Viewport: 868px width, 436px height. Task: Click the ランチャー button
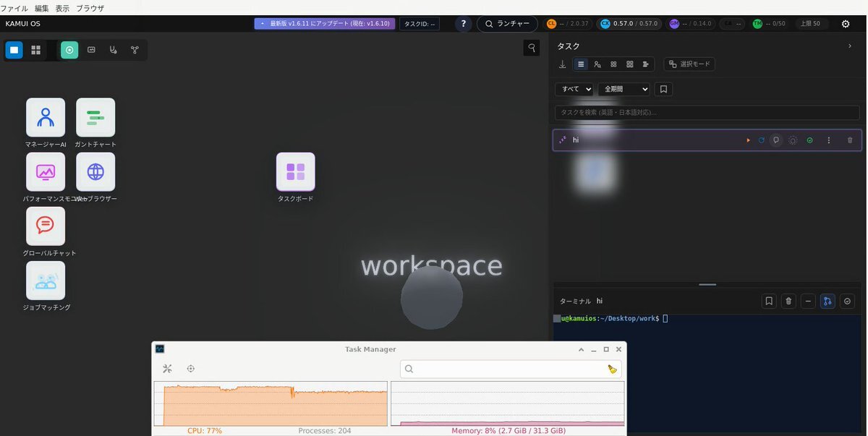pyautogui.click(x=507, y=24)
